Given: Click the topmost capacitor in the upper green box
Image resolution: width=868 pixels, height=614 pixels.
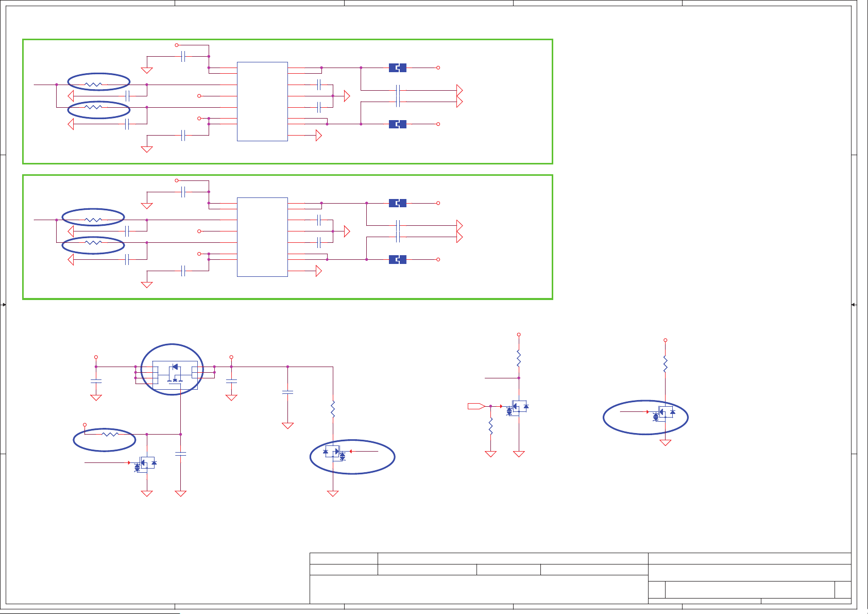Looking at the screenshot, I should (183, 56).
